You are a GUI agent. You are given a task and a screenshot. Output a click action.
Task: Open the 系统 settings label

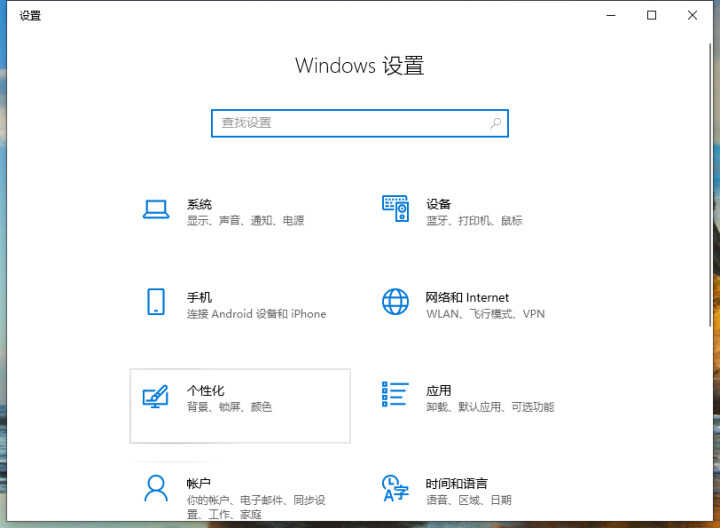[x=199, y=204]
